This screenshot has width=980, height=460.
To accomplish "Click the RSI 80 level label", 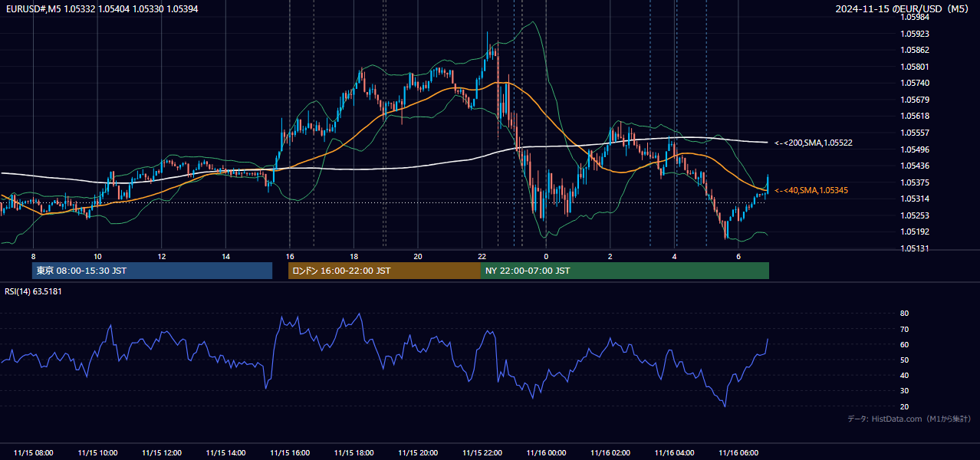I will click(904, 314).
